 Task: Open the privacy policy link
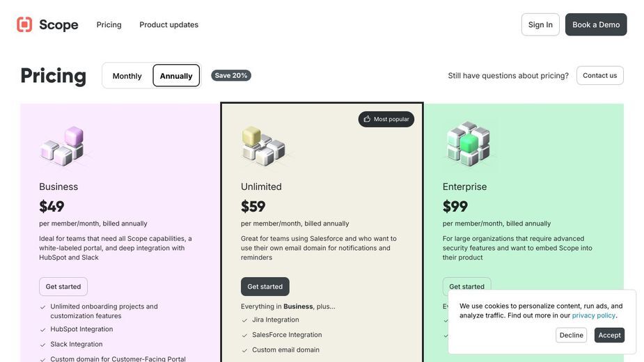593,315
